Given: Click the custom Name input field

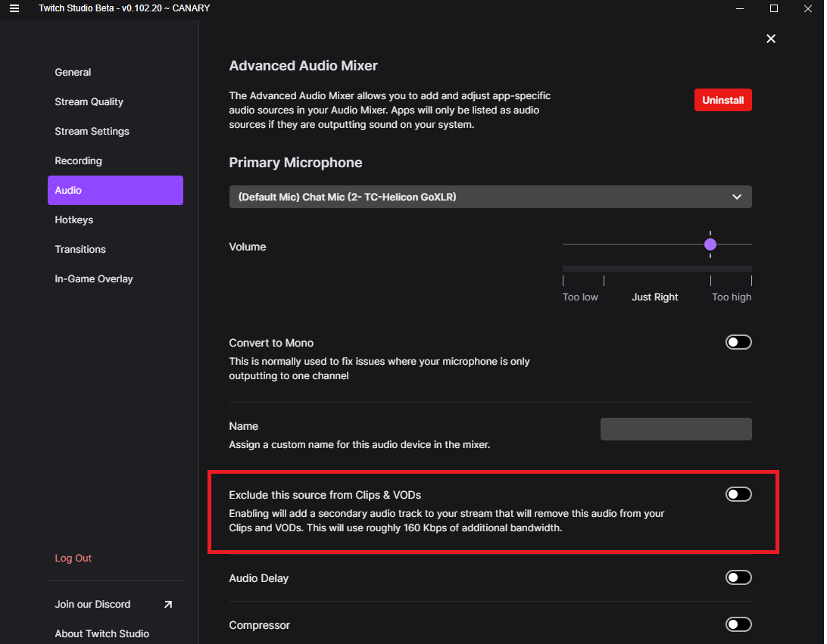Looking at the screenshot, I should tap(676, 428).
